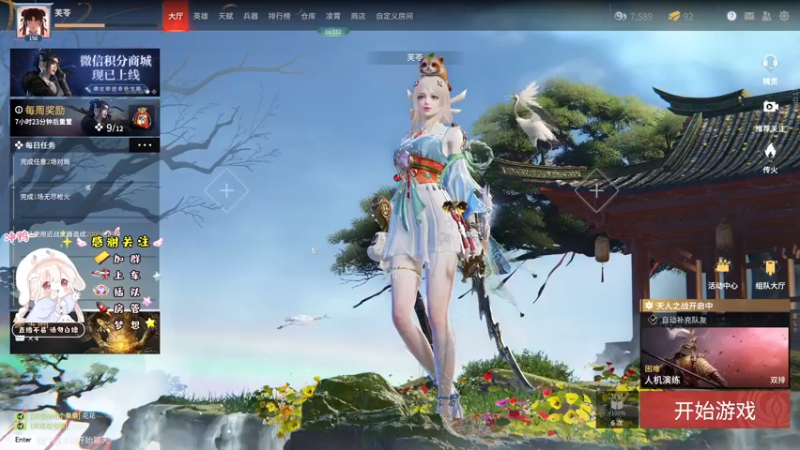Open the friends list icon
This screenshot has height=450, width=800.
click(766, 16)
